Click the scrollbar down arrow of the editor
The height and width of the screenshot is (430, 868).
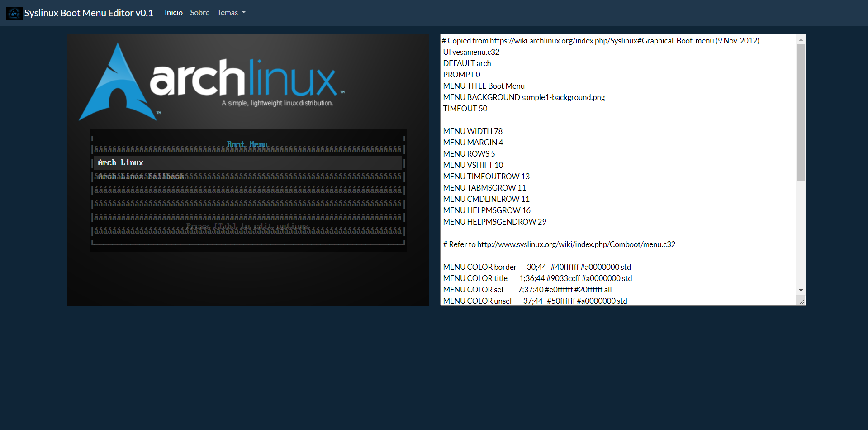pyautogui.click(x=801, y=290)
